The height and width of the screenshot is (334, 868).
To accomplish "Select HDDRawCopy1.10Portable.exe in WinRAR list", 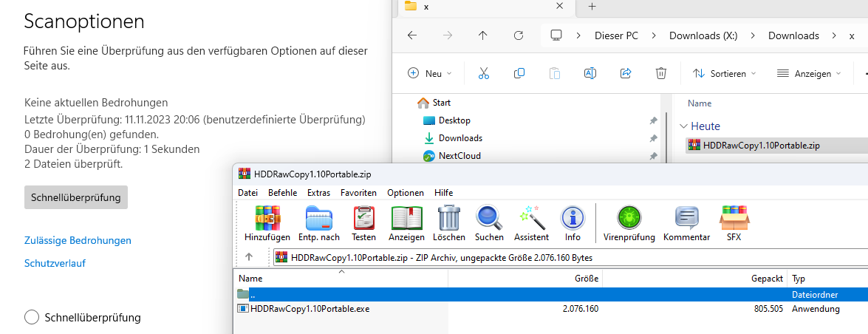I will [310, 309].
